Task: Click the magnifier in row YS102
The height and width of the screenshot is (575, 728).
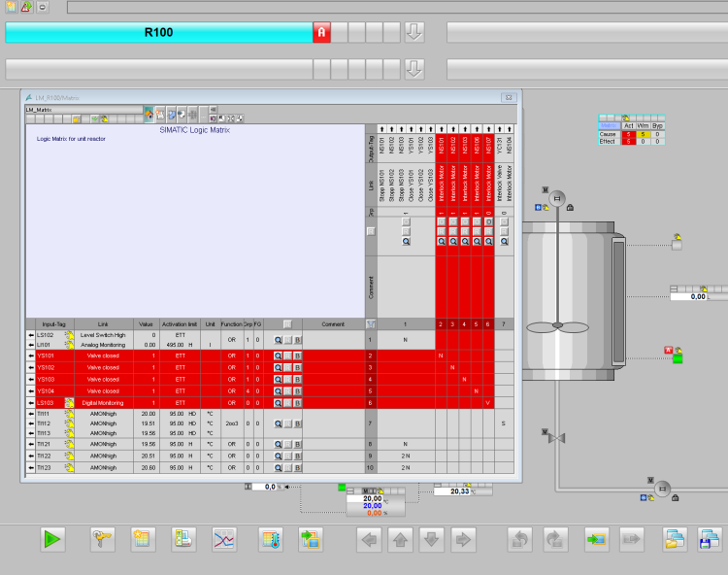Action: [x=278, y=368]
